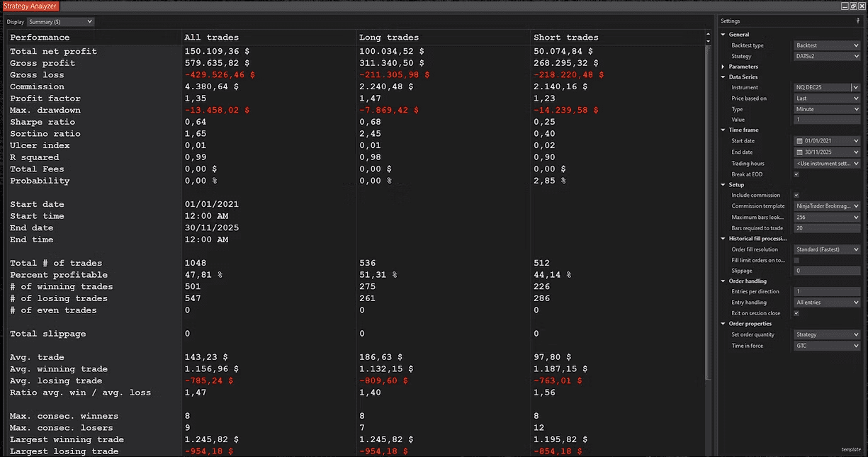This screenshot has width=868, height=457.
Task: Open the Backtest type dropdown
Action: [827, 45]
